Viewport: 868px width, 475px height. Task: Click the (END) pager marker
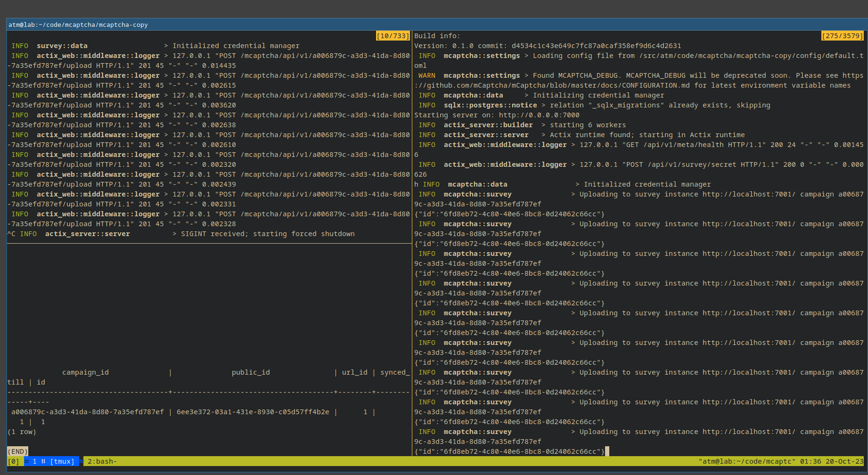click(x=18, y=451)
